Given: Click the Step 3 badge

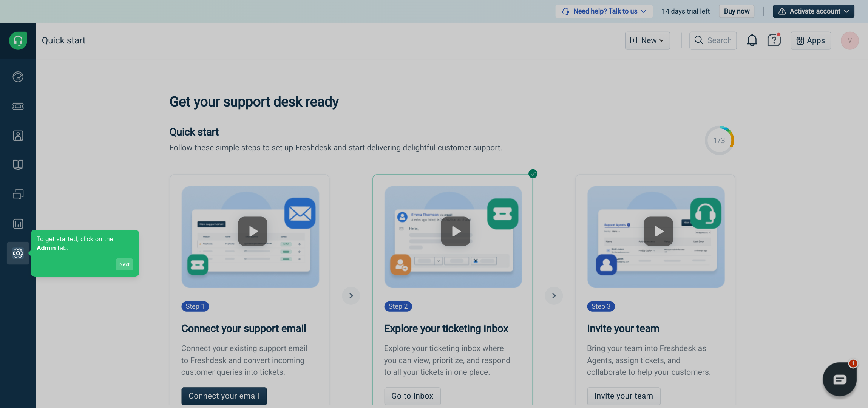Looking at the screenshot, I should (601, 306).
